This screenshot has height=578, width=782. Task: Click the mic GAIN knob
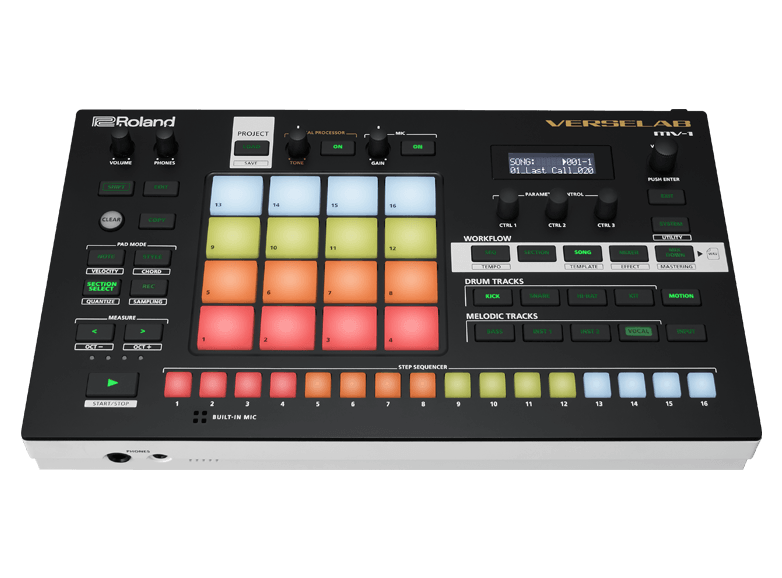pos(378,143)
